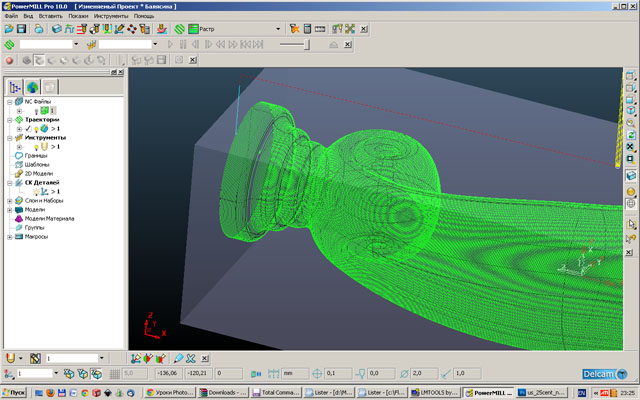Expand the Модели tree node
This screenshot has width=640, height=400.
coord(10,210)
